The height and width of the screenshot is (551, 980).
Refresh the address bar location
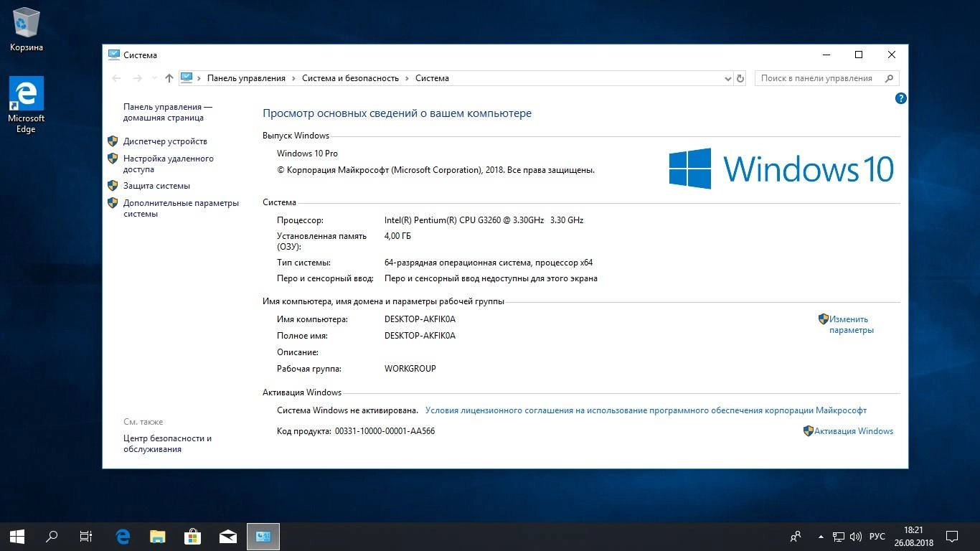[740, 78]
